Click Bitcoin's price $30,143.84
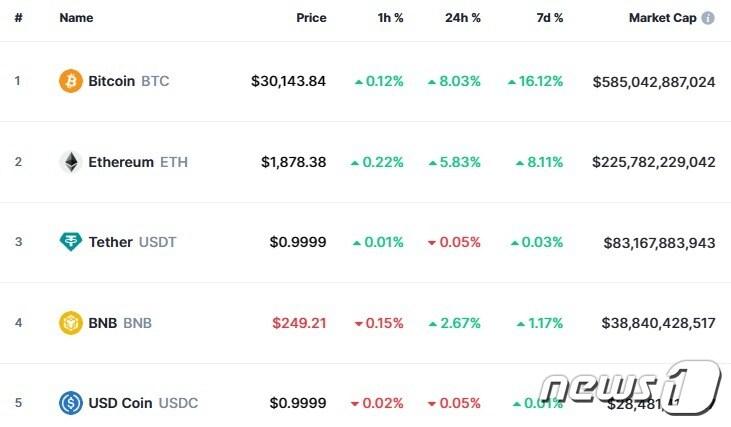Screen dimensions: 731x427 pos(288,81)
